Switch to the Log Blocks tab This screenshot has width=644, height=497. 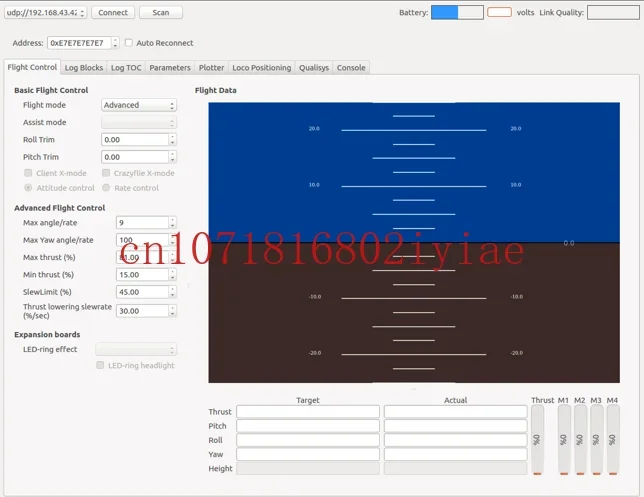[84, 68]
